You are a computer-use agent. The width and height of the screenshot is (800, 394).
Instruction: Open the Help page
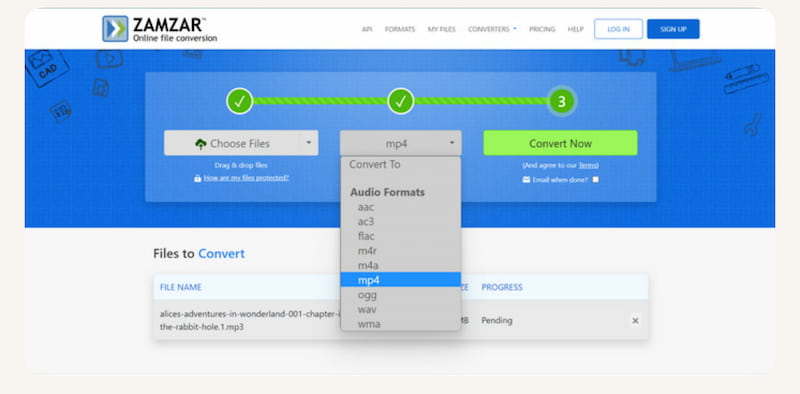coord(576,29)
